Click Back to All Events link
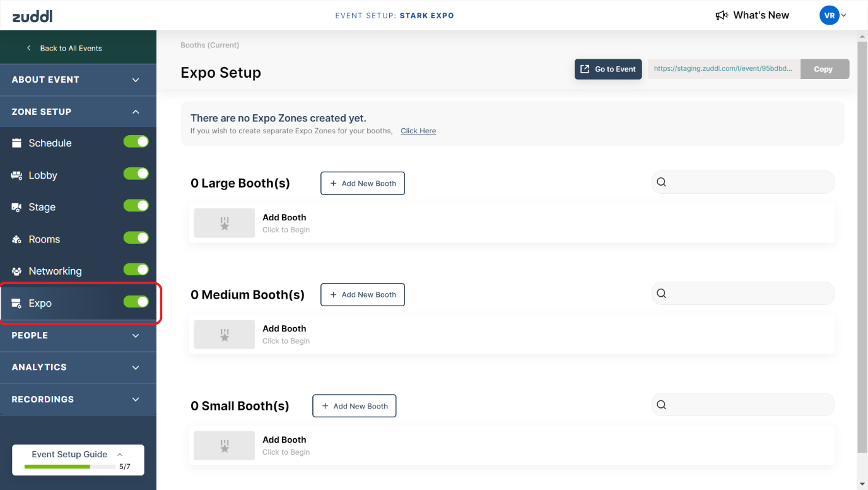Viewport: 868px width, 490px height. pos(71,48)
